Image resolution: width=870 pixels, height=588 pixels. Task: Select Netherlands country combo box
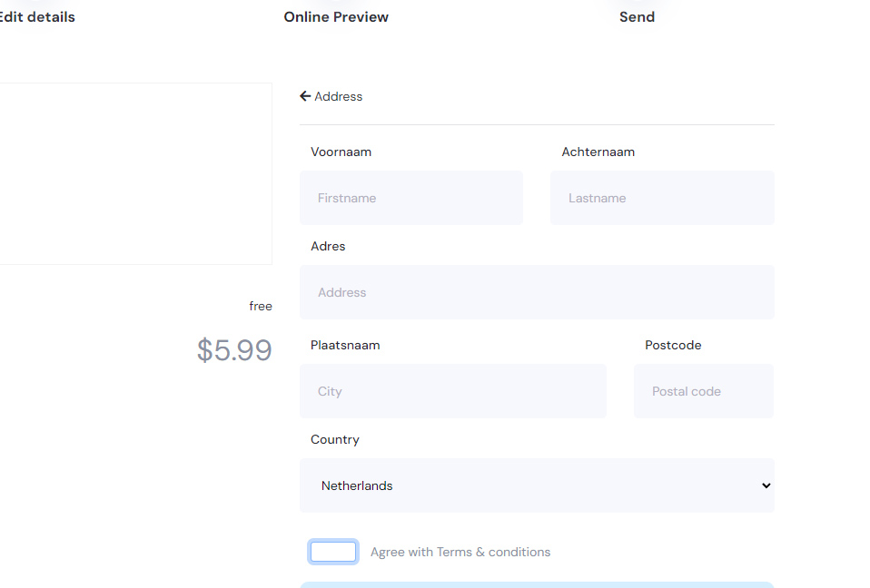537,485
